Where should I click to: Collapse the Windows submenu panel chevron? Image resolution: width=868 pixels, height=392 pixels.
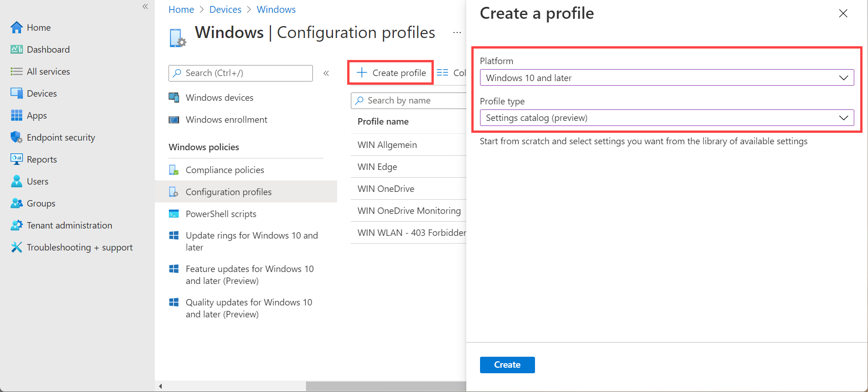coord(326,73)
